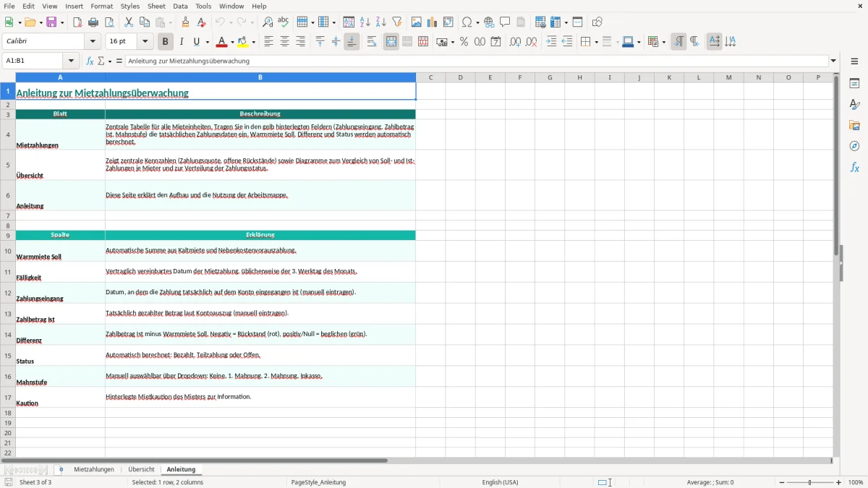Click the Clear Direct Formatting icon
This screenshot has width=868, height=488.
(201, 22)
